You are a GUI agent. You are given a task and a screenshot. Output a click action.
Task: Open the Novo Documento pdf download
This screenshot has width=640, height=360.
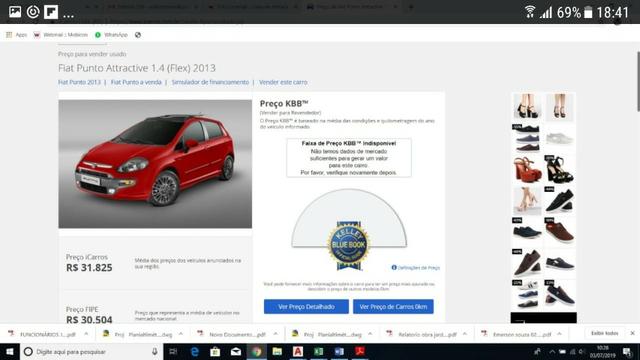pyautogui.click(x=232, y=334)
